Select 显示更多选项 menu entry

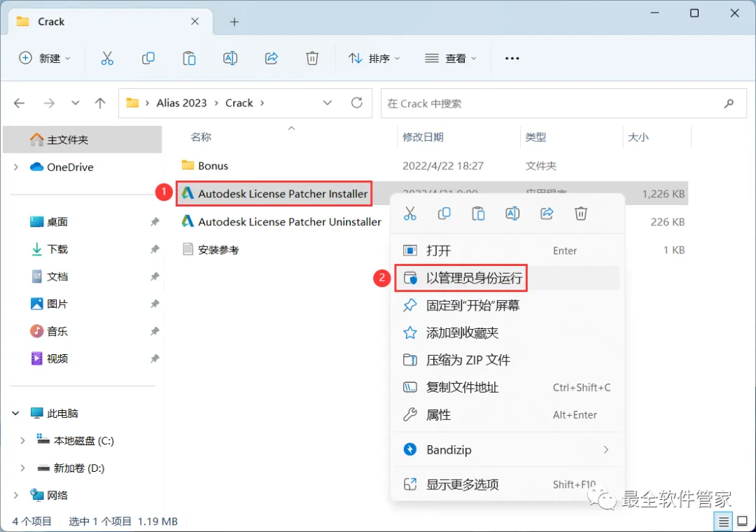[x=507, y=484]
